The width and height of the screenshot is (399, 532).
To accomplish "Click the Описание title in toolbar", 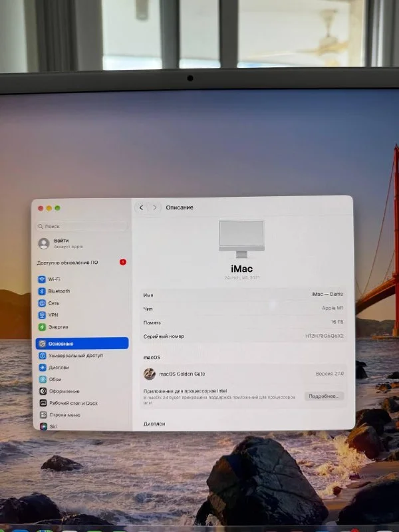I will 180,207.
